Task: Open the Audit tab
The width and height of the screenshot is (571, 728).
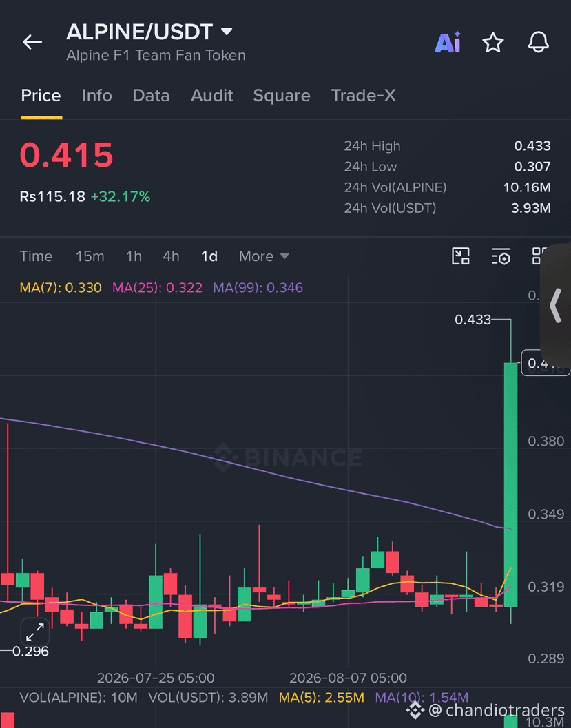Action: 211,96
